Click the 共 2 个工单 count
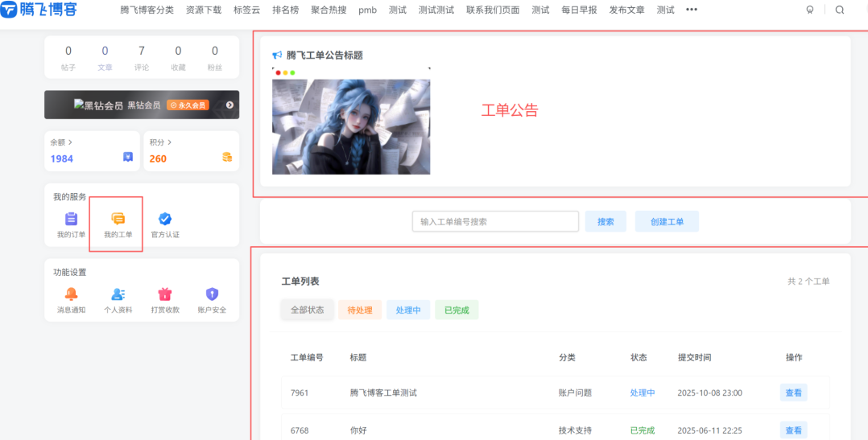This screenshot has height=440, width=868. click(x=808, y=282)
